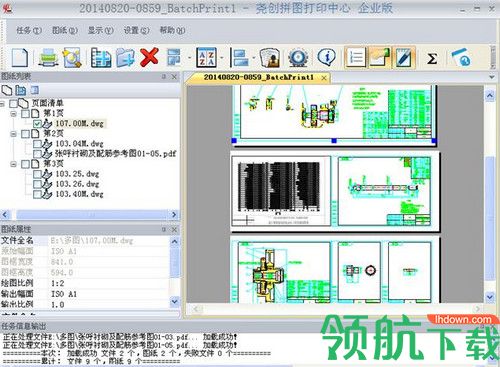Open print preview magnifier icon
Screen dimensions: 500x367
point(72,58)
